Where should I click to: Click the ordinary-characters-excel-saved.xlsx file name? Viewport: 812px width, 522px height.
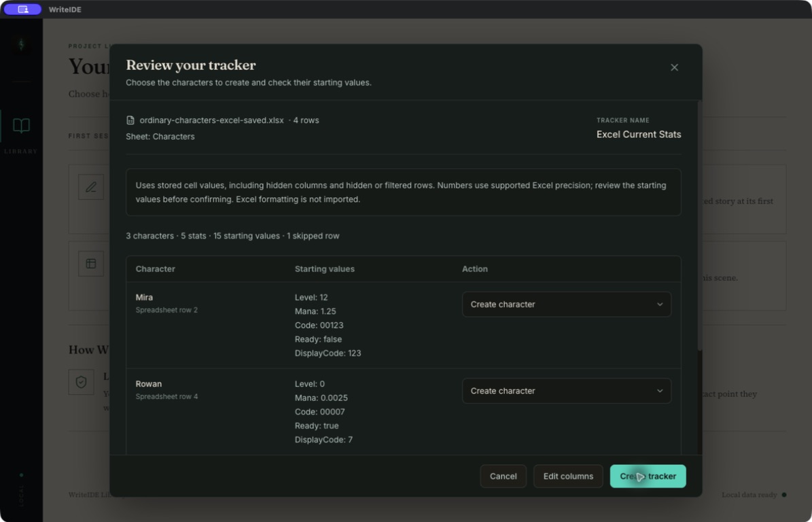click(212, 120)
